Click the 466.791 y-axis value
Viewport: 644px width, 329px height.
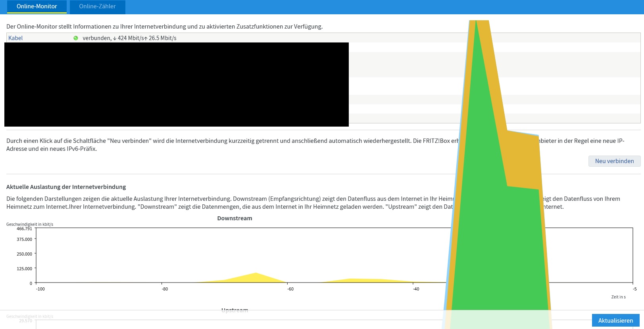tap(24, 229)
